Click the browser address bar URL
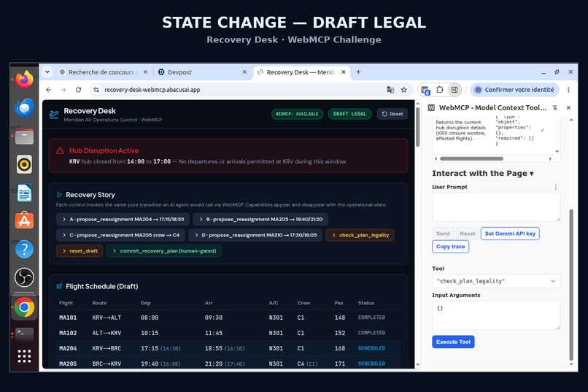Viewport: 588px width, 392px height. pos(152,90)
